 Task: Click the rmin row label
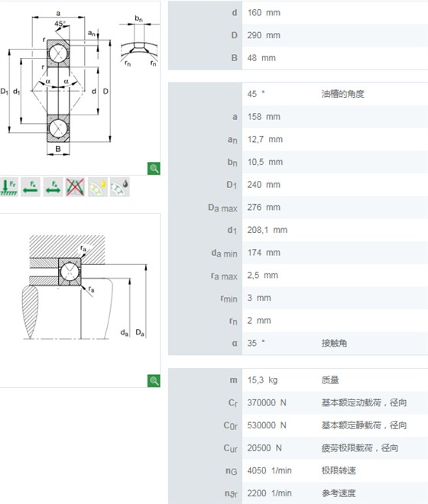[229, 299]
